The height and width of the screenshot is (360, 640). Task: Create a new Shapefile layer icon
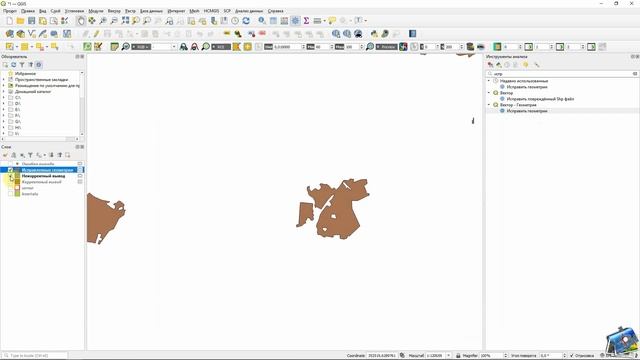coord(31,33)
